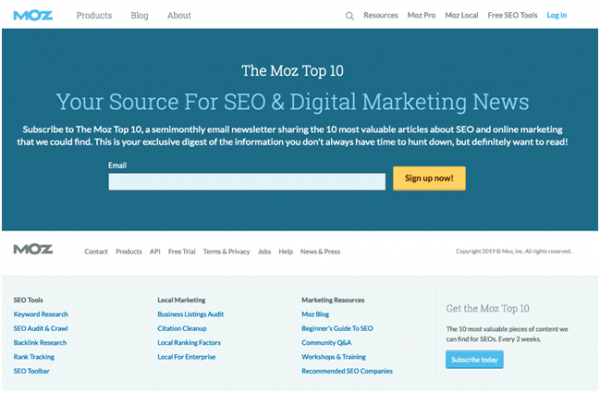Click the Sign up now! button

429,178
